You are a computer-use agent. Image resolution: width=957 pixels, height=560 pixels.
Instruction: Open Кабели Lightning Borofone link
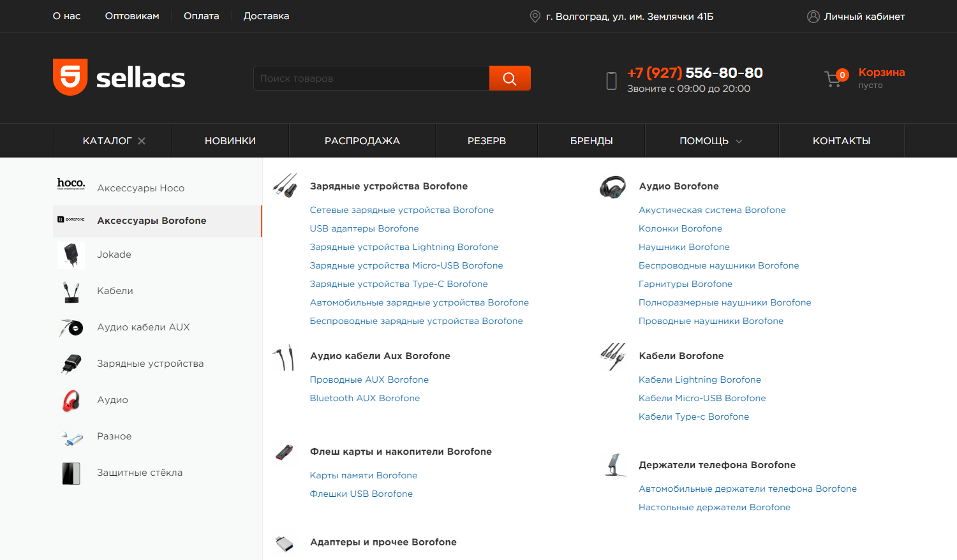click(700, 379)
